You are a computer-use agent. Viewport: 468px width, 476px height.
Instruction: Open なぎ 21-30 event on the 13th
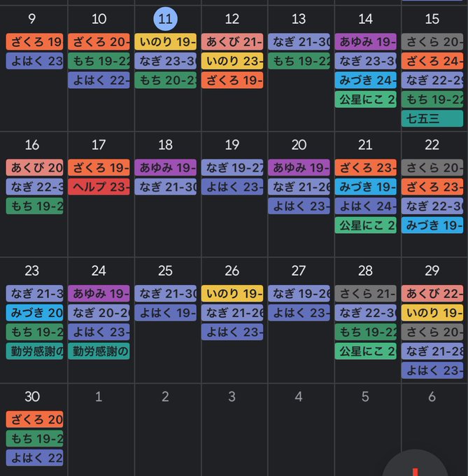[x=299, y=41]
